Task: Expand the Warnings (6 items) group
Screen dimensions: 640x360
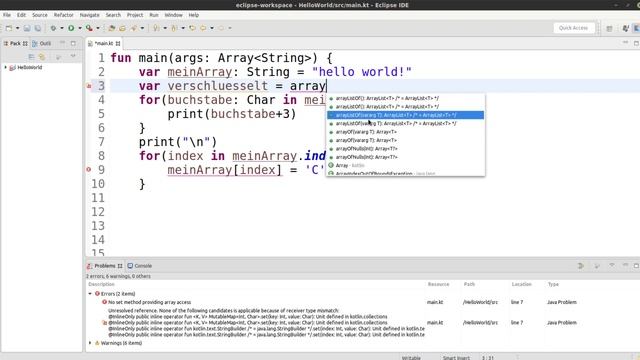Action: pos(90,343)
